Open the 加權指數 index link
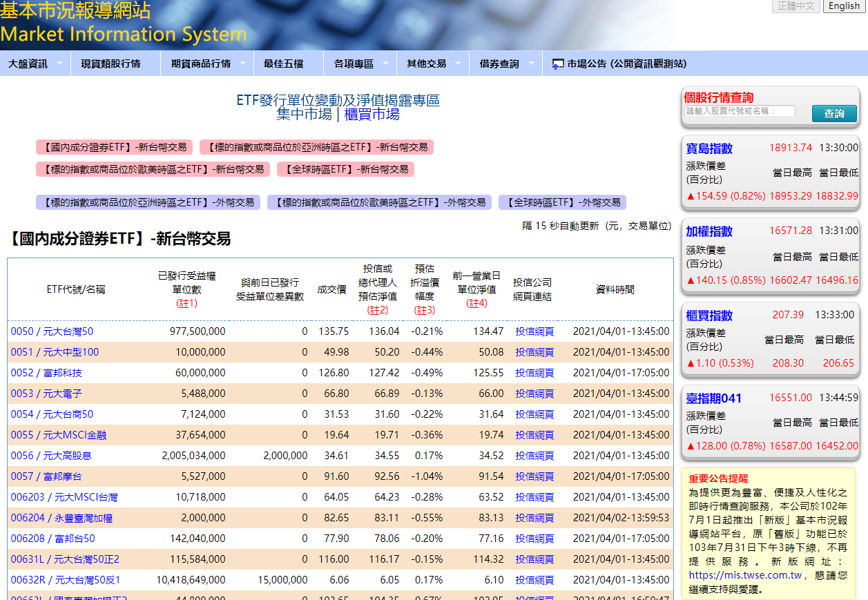 coord(709,231)
